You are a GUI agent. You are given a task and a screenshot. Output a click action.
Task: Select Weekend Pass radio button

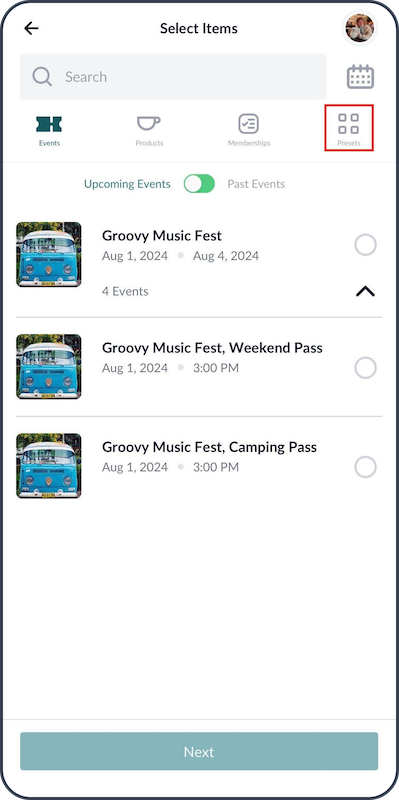[365, 367]
